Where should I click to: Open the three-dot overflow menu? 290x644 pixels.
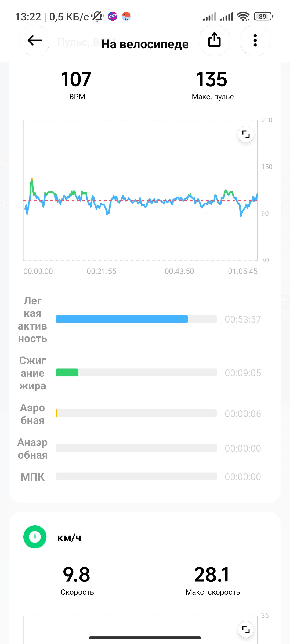(255, 41)
